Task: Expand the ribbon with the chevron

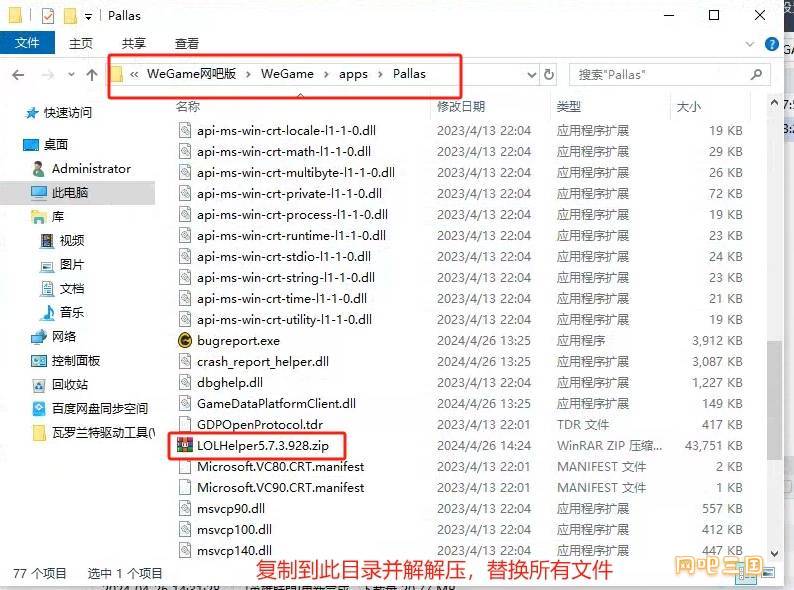Action: point(750,44)
